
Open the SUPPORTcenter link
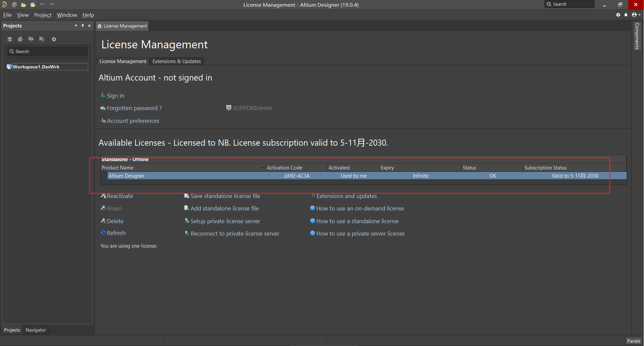252,108
